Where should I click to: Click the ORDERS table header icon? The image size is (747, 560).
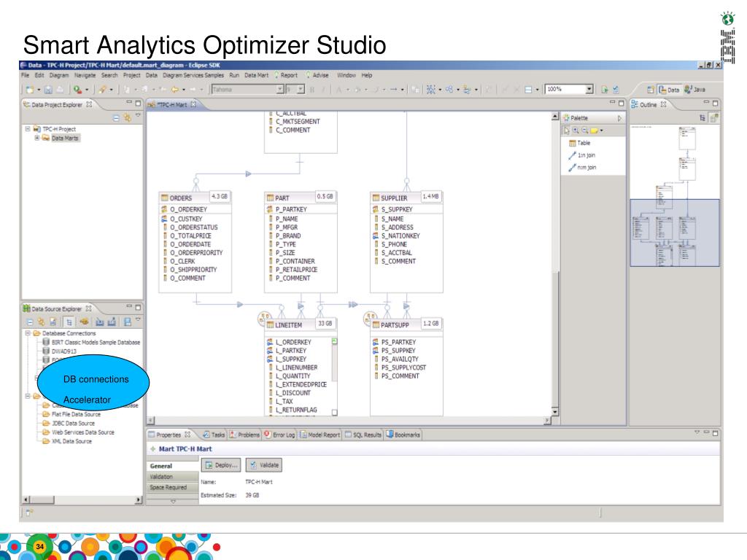pyautogui.click(x=165, y=198)
